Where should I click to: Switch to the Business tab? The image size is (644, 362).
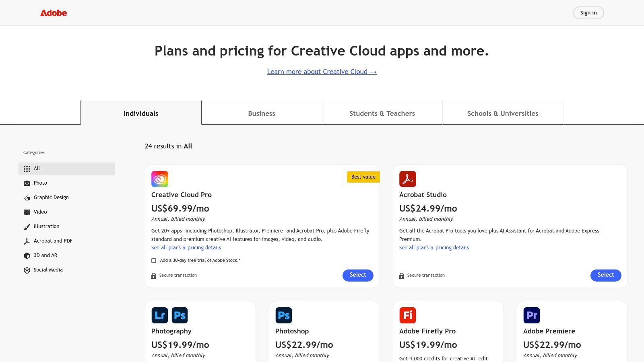pos(262,113)
